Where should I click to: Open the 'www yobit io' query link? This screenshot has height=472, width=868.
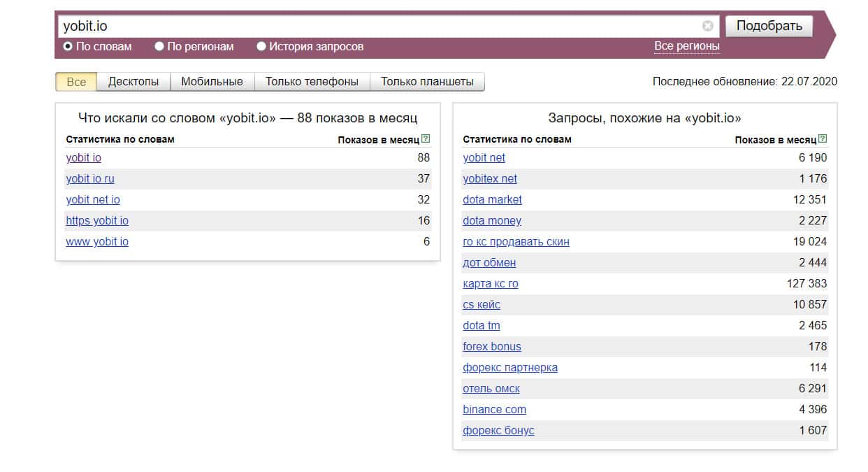pyautogui.click(x=97, y=242)
